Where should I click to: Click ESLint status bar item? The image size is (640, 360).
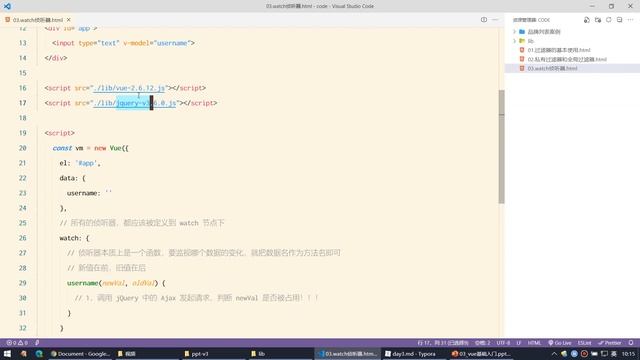tap(584, 343)
